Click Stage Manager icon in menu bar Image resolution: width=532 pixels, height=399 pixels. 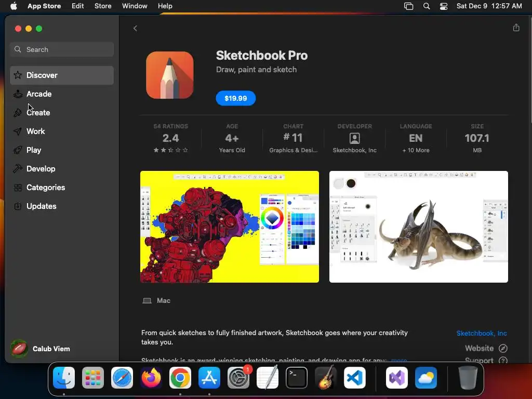point(408,6)
